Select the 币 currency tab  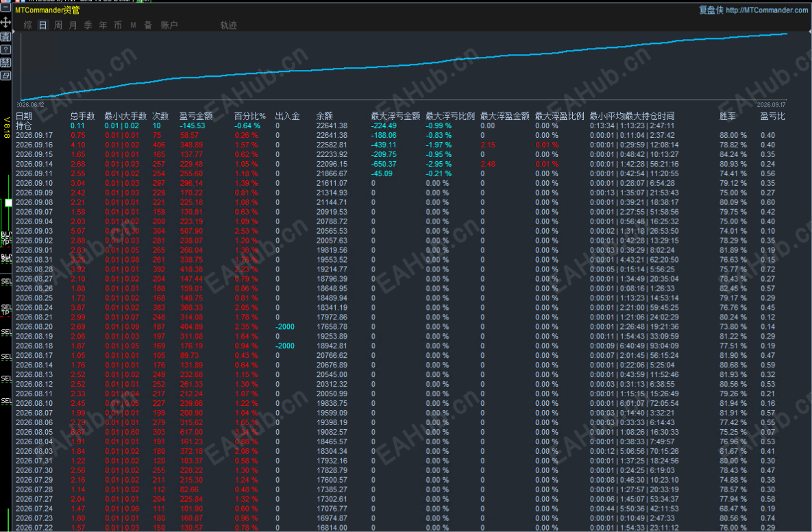118,25
